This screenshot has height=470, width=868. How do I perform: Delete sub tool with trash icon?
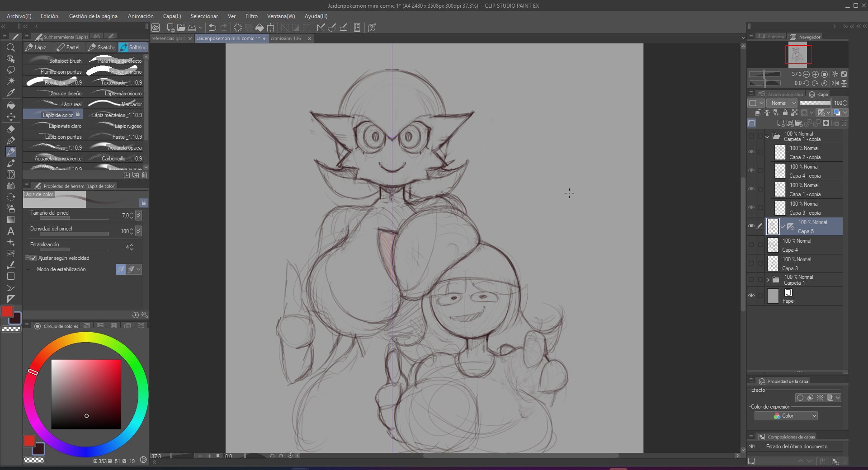(145, 175)
